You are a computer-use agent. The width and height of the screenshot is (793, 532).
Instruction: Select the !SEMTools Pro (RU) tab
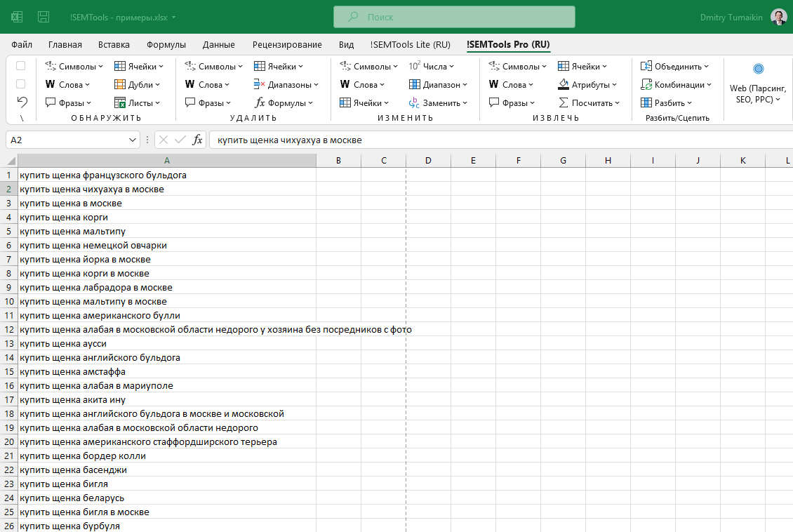pos(508,44)
